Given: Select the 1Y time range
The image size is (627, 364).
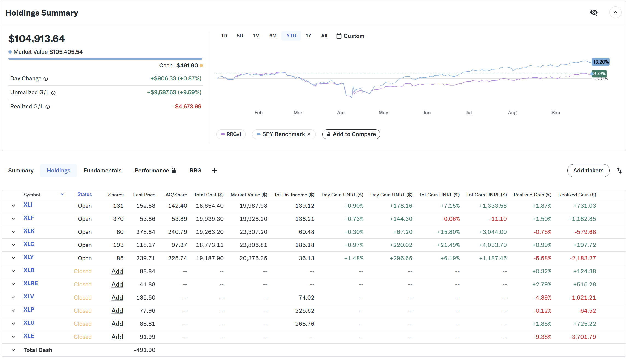Looking at the screenshot, I should [x=309, y=36].
